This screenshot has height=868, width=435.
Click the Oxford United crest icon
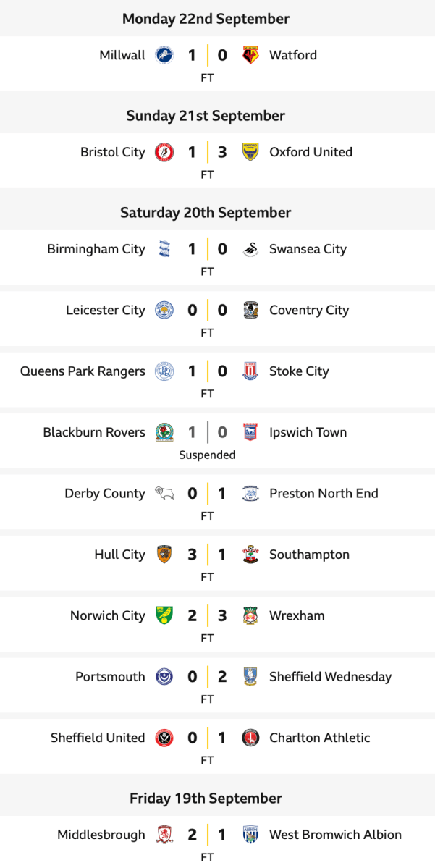250,153
